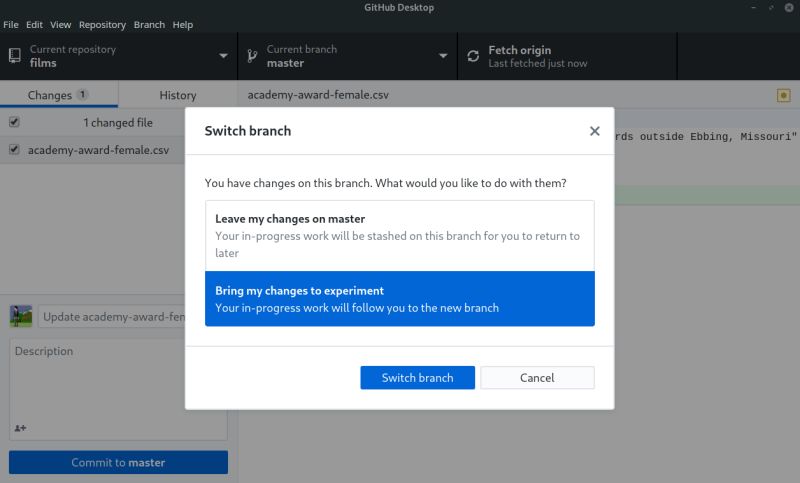Fetch origin from the toolbar
800x483 pixels.
567,56
